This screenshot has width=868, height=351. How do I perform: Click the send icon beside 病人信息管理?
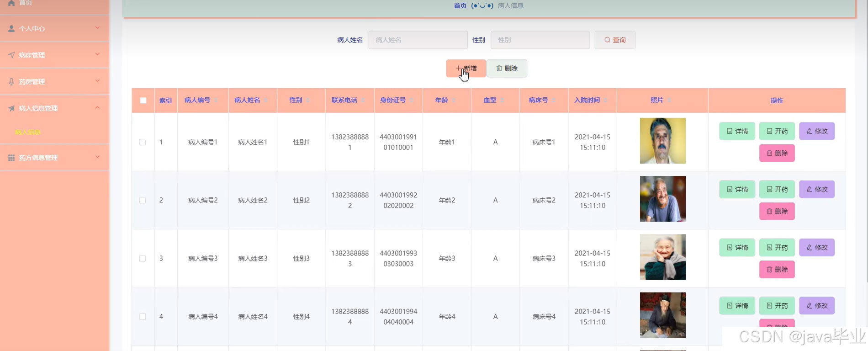tap(11, 108)
